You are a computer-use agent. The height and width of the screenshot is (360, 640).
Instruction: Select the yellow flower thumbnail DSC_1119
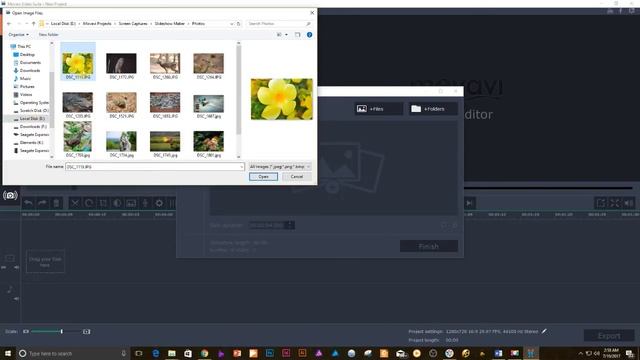(78, 63)
